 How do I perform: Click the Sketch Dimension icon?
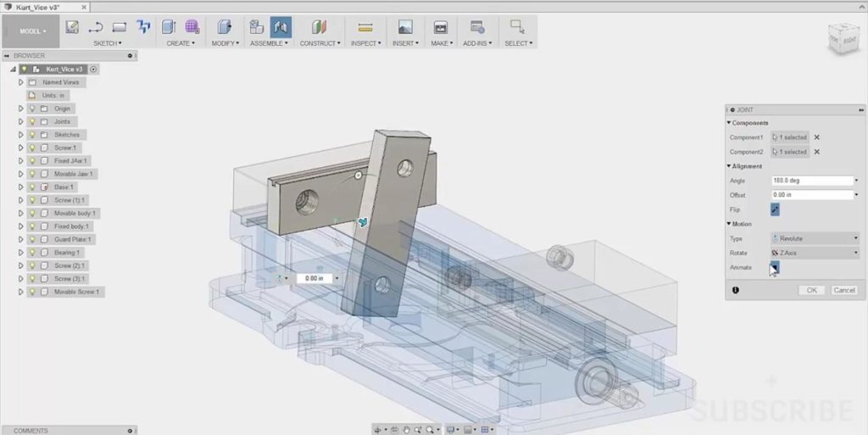(143, 26)
